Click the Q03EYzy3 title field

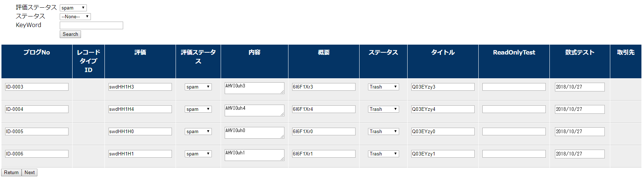443,87
